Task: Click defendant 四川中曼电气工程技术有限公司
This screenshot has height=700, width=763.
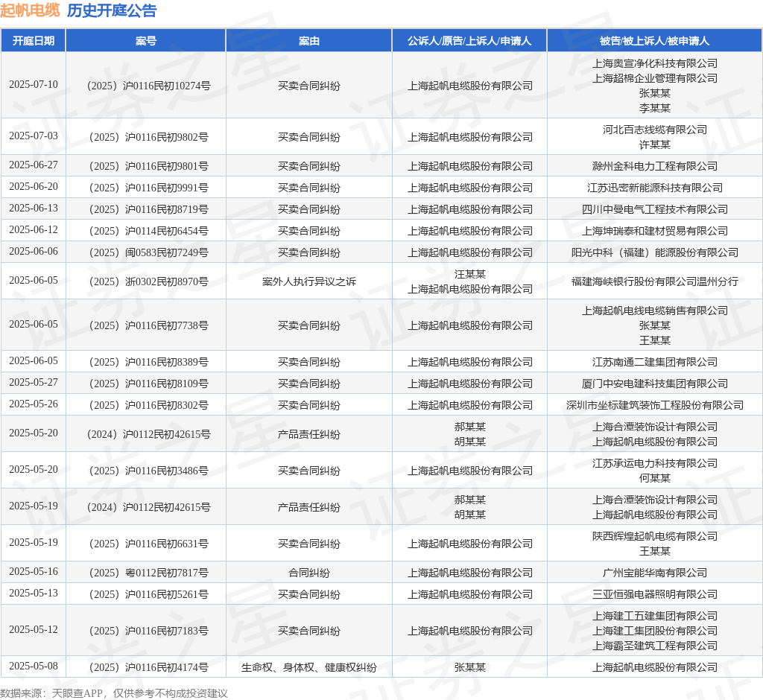Action: [x=654, y=209]
